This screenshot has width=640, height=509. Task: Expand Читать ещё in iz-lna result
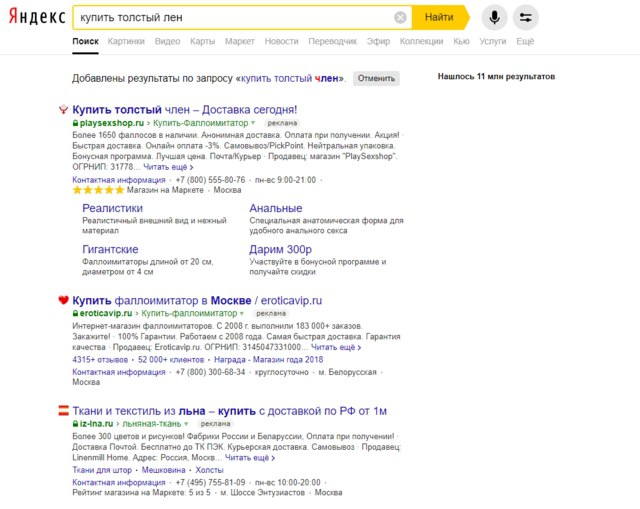[250, 458]
